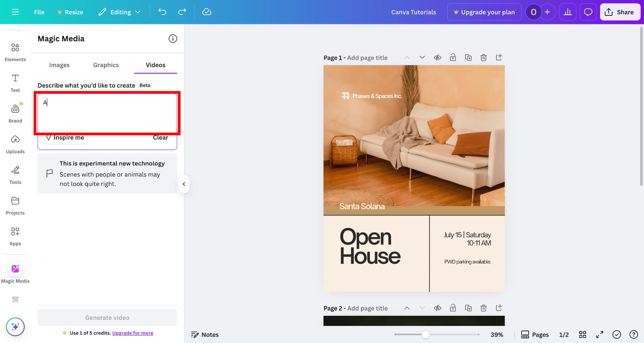Collapse the Magic Media side panel
This screenshot has height=343, width=644.
coord(184,184)
